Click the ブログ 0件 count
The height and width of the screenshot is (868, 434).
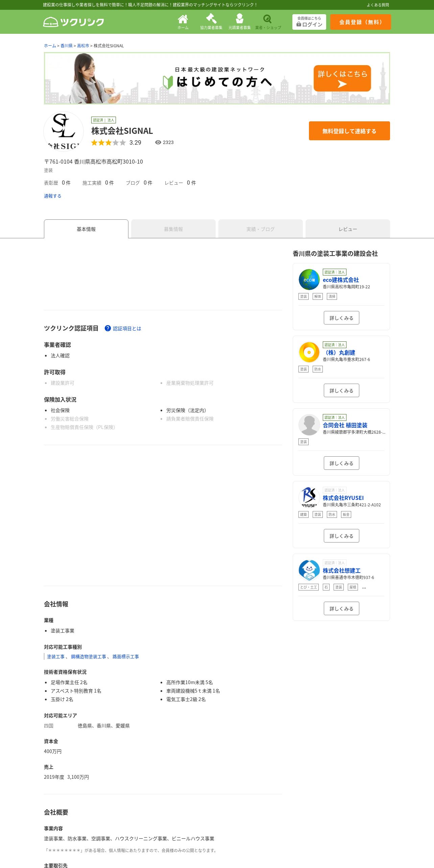click(x=139, y=183)
